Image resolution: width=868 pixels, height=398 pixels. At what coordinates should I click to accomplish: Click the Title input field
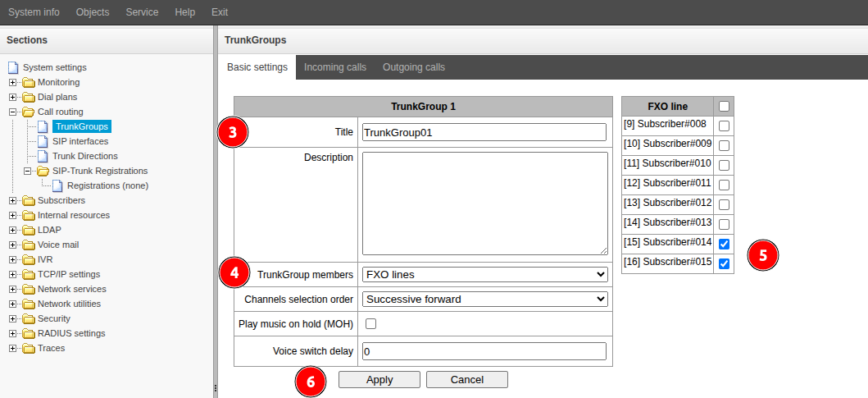pos(484,132)
